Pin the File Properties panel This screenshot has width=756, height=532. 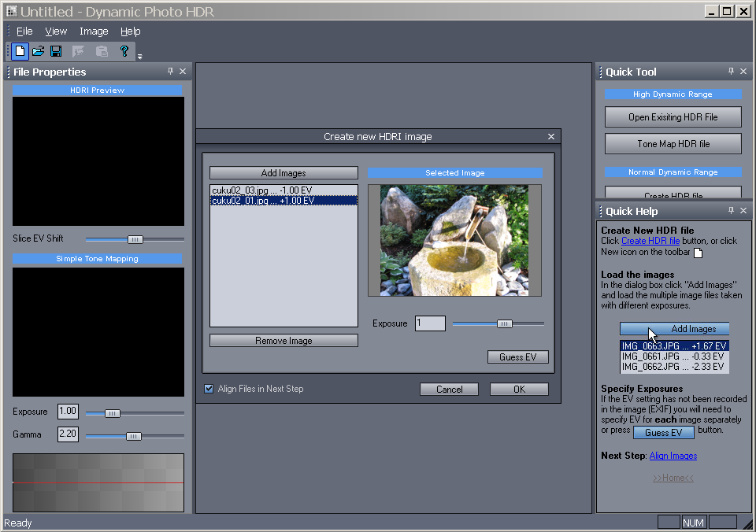coord(170,72)
